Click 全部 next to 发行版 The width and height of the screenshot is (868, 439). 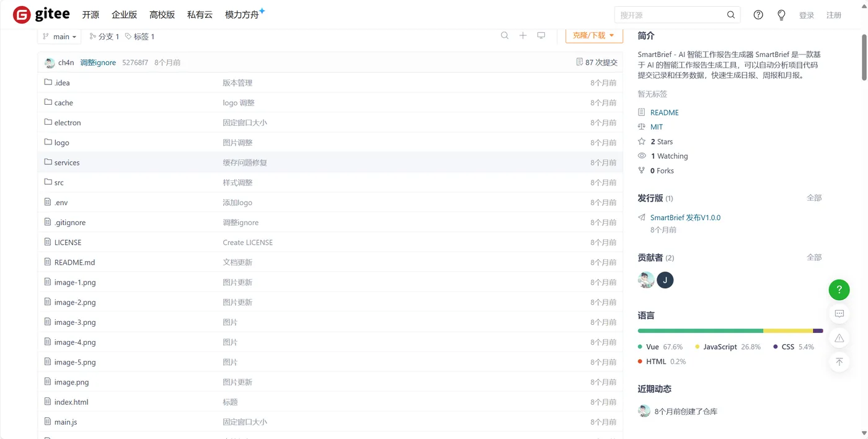[x=814, y=198]
